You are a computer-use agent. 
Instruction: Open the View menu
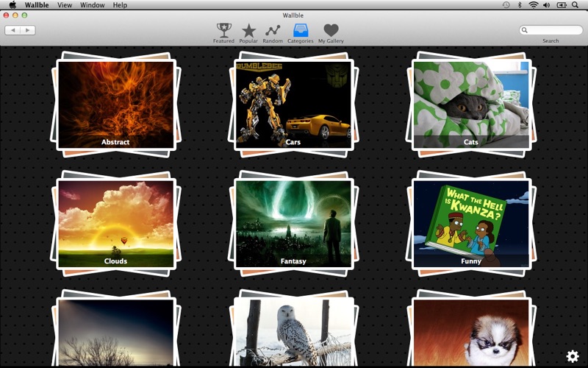point(65,5)
